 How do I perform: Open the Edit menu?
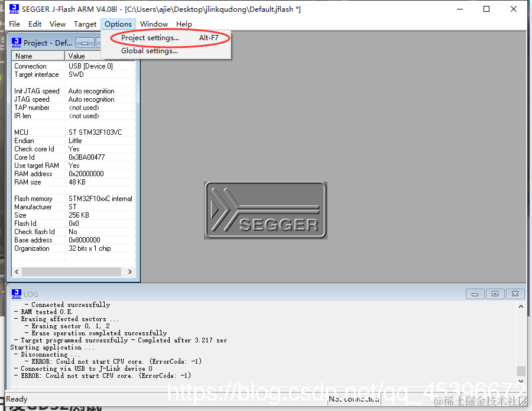click(35, 24)
